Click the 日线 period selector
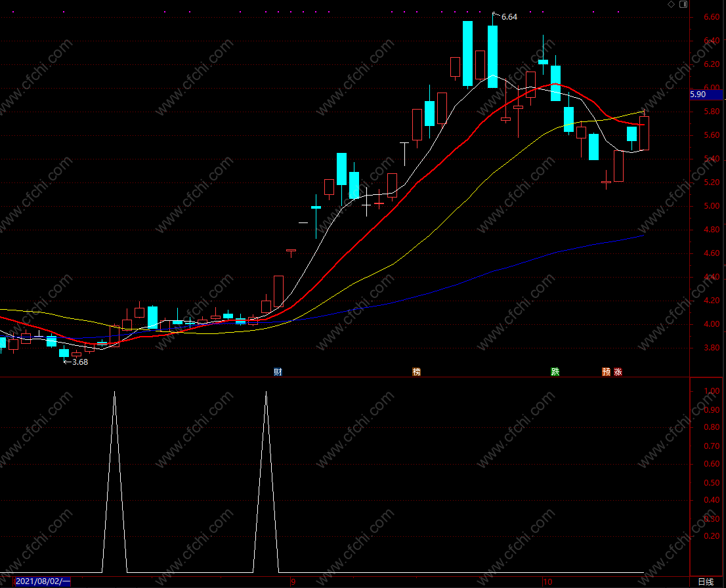Image resolution: width=726 pixels, height=588 pixels. pyautogui.click(x=706, y=582)
